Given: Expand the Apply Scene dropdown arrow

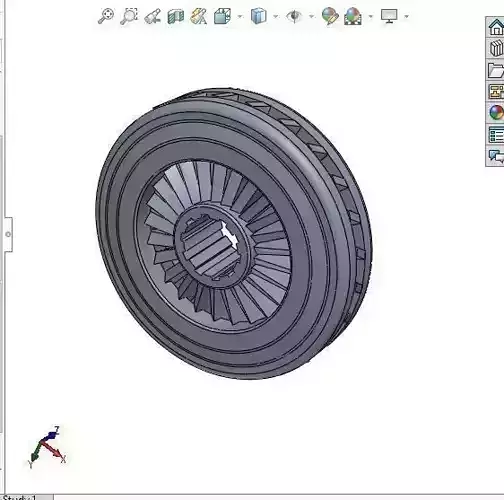Looking at the screenshot, I should (x=370, y=16).
